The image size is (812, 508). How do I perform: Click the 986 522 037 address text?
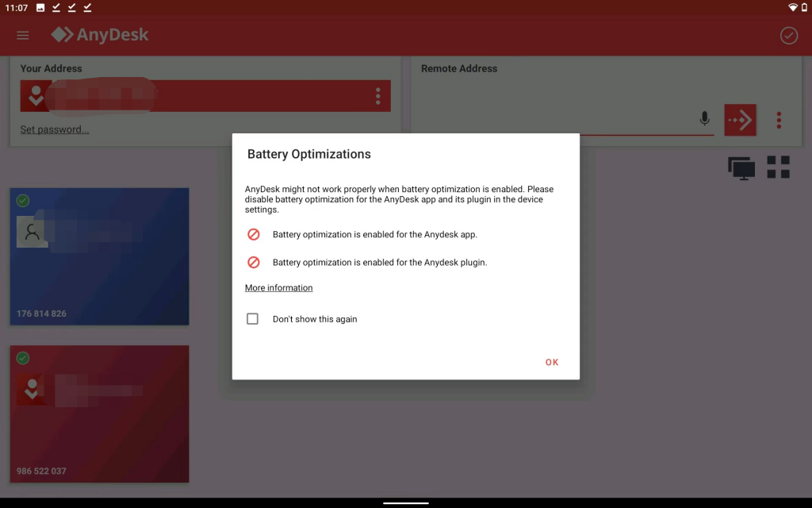coord(41,471)
